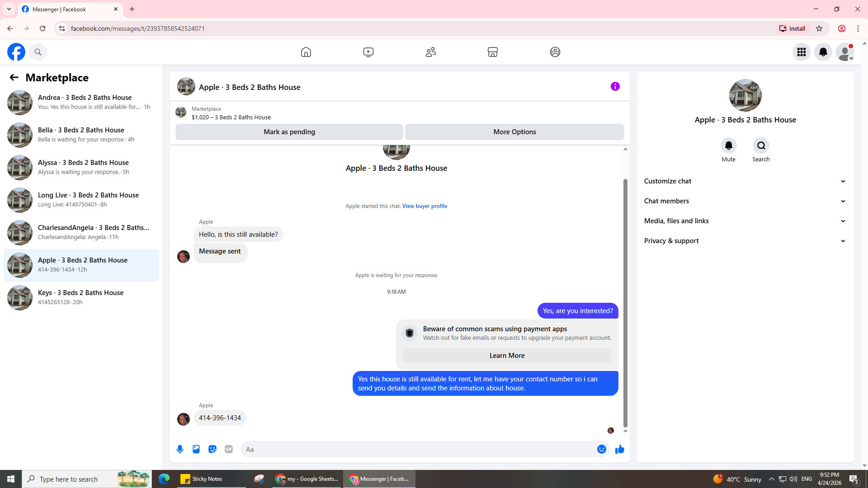
Task: Open the Alyssa conversation
Action: 81,167
